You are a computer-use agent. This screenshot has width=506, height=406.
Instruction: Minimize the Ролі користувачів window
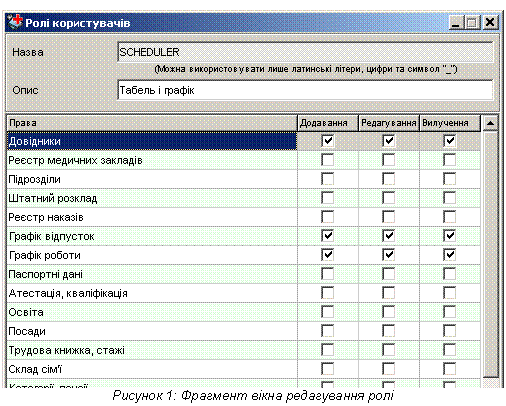pos(455,23)
